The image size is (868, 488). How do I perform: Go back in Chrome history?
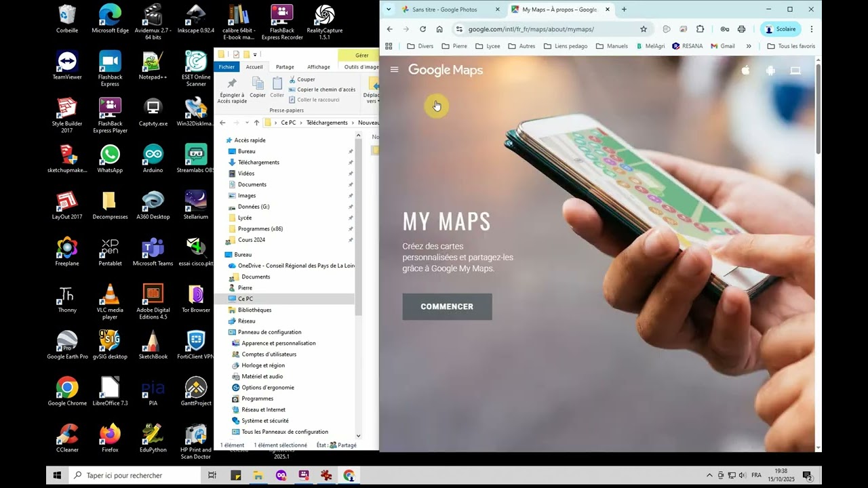coord(389,29)
